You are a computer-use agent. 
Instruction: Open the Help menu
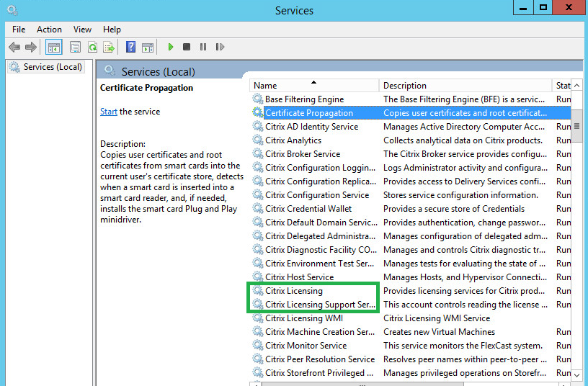pos(112,30)
